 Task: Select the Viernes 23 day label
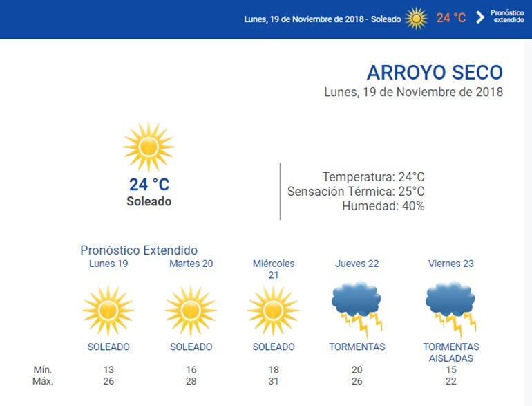tap(451, 264)
